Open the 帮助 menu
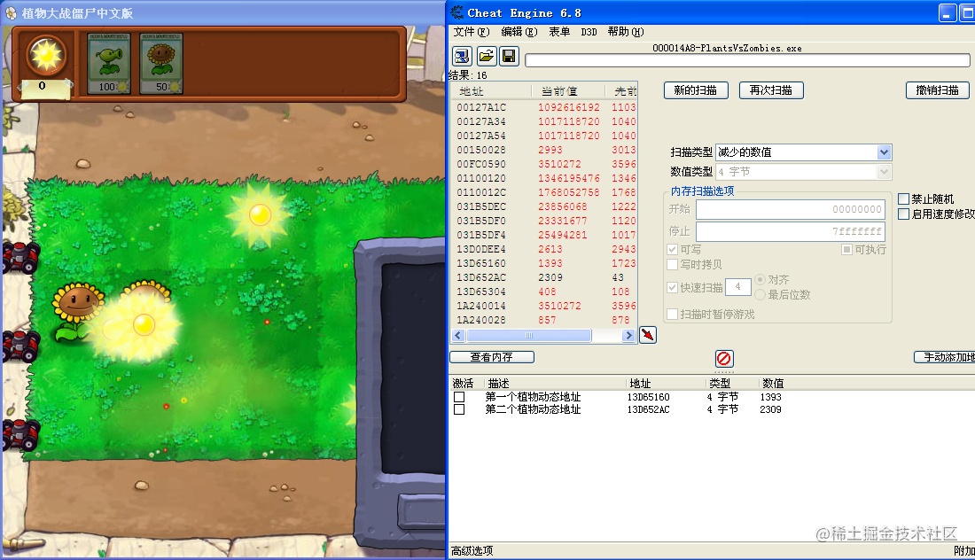This screenshot has width=975, height=560. (x=626, y=32)
